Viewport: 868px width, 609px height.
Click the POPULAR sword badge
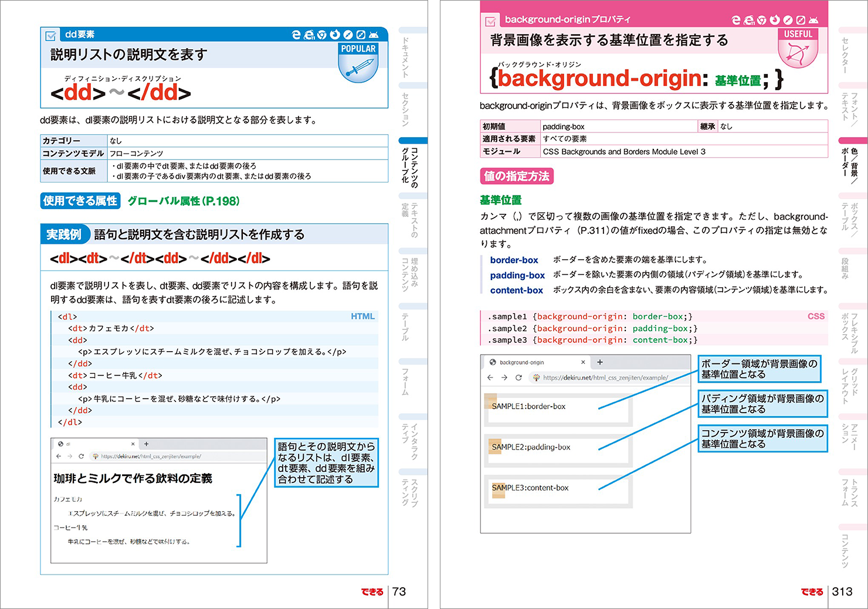(358, 63)
